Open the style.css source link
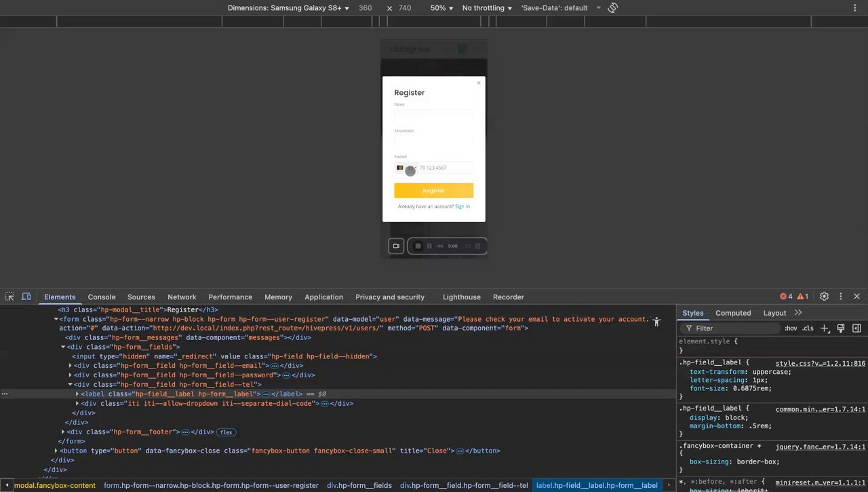This screenshot has width=868, height=492. (820, 363)
